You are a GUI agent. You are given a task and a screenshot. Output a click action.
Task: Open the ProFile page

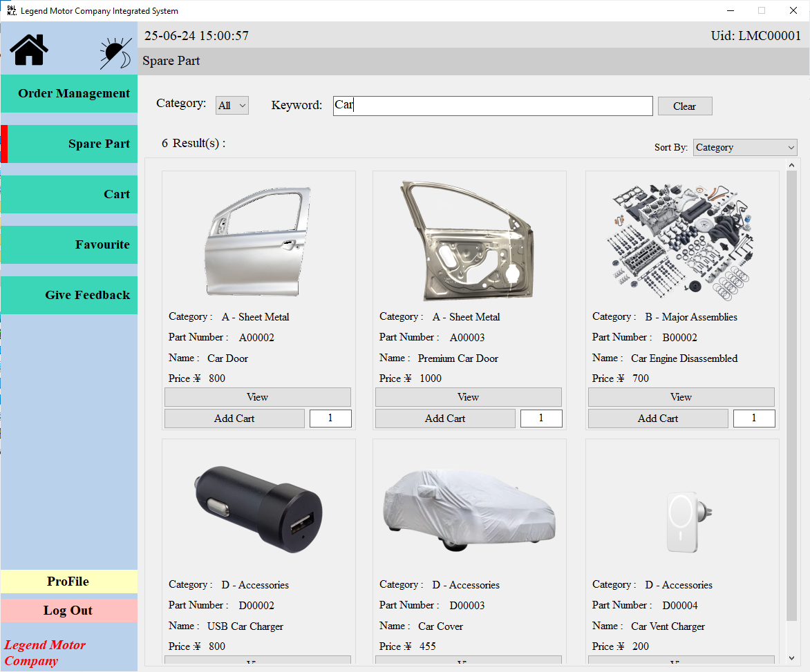68,582
